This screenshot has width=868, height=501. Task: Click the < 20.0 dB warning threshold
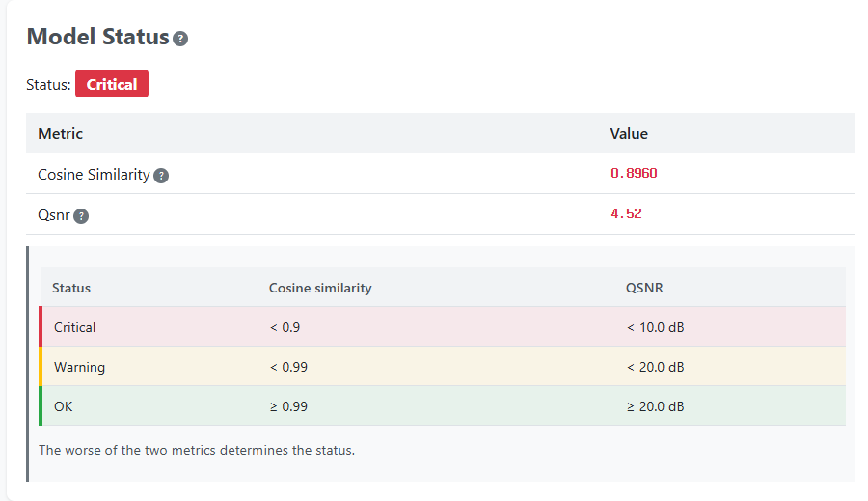coord(656,367)
